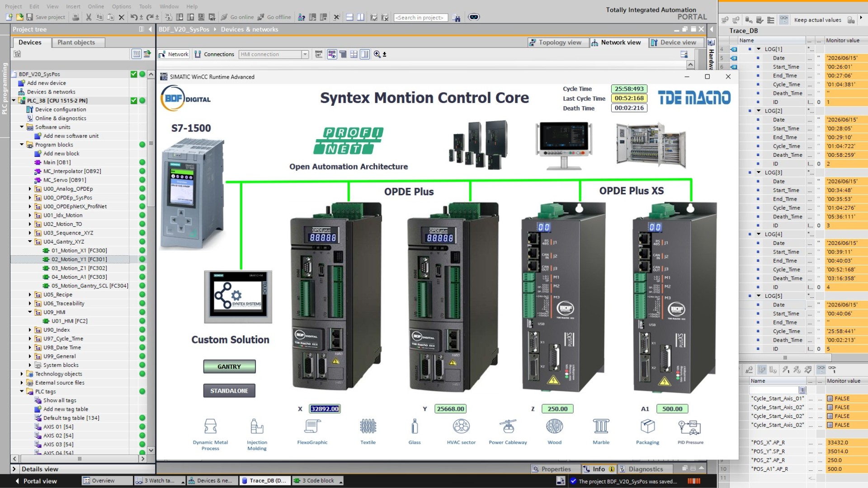Image resolution: width=868 pixels, height=488 pixels.
Task: Collapse the Program blocks folder
Action: pos(22,145)
